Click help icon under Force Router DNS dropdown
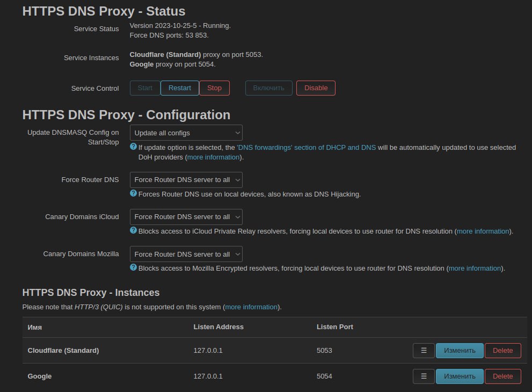 (133, 193)
